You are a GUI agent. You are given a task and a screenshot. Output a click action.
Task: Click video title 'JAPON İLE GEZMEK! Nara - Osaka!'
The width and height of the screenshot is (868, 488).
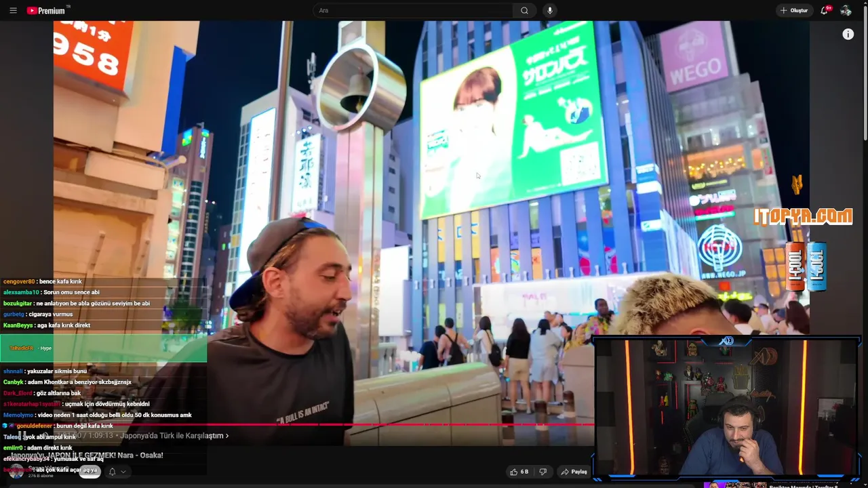point(87,455)
